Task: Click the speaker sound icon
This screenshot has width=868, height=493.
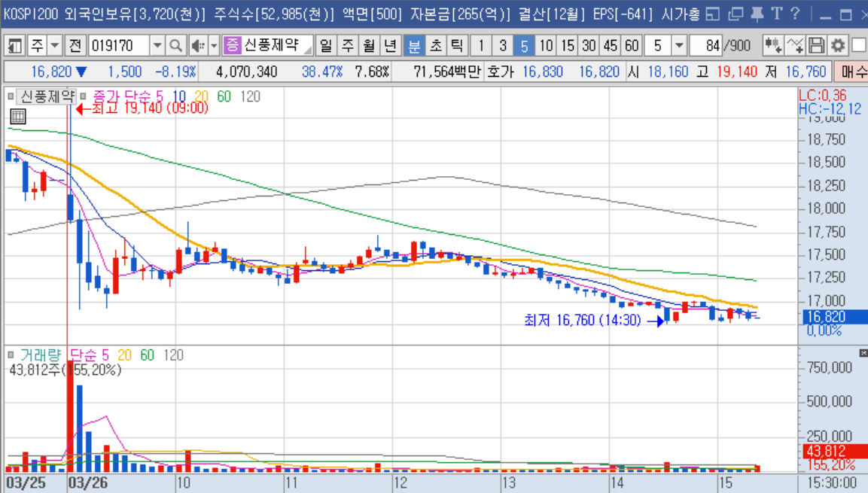Action: click(x=197, y=45)
